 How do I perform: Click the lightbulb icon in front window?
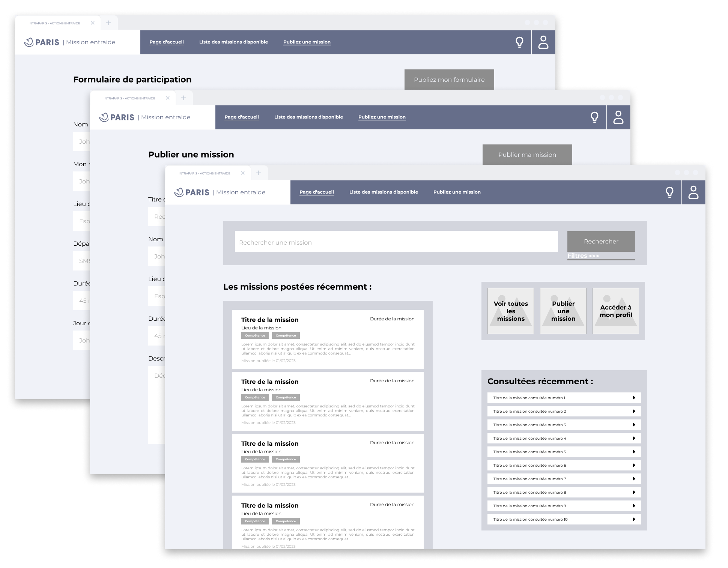pyautogui.click(x=669, y=192)
